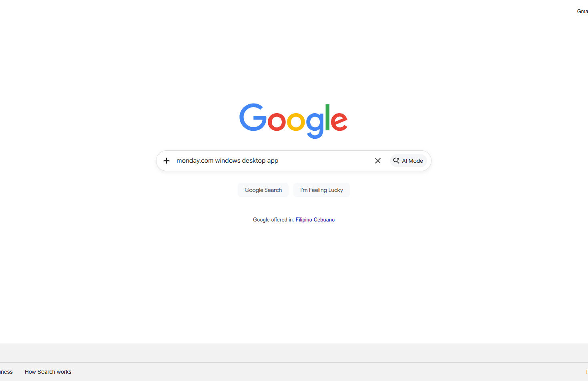
Task: Place cursor after the word app in the query
Action: 279,160
